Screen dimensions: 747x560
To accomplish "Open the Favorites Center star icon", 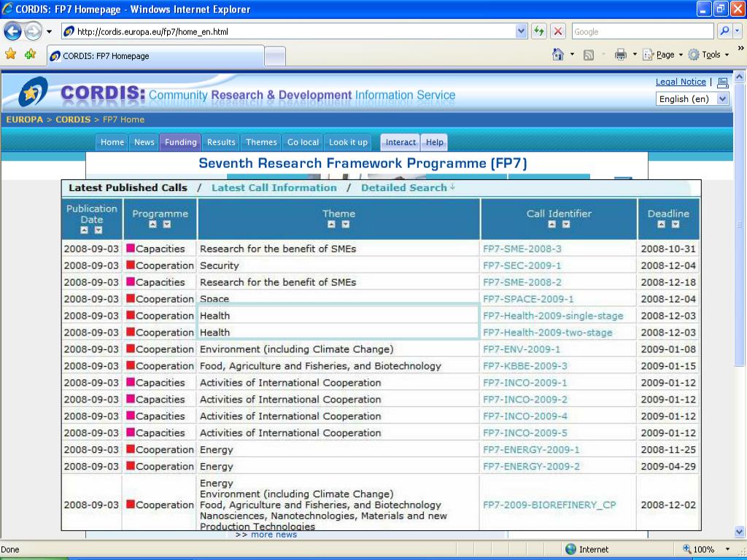I will coord(11,55).
